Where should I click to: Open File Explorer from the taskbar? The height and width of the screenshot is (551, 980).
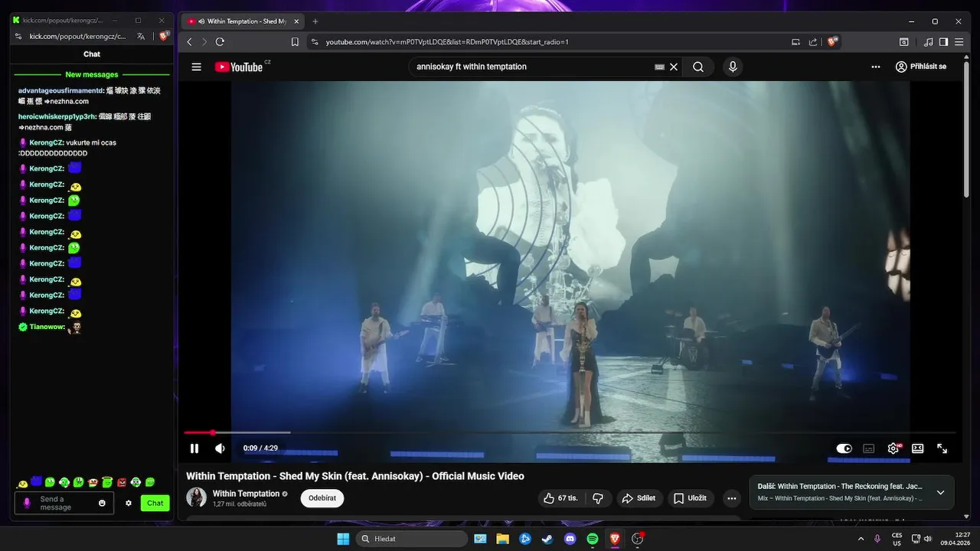[502, 539]
